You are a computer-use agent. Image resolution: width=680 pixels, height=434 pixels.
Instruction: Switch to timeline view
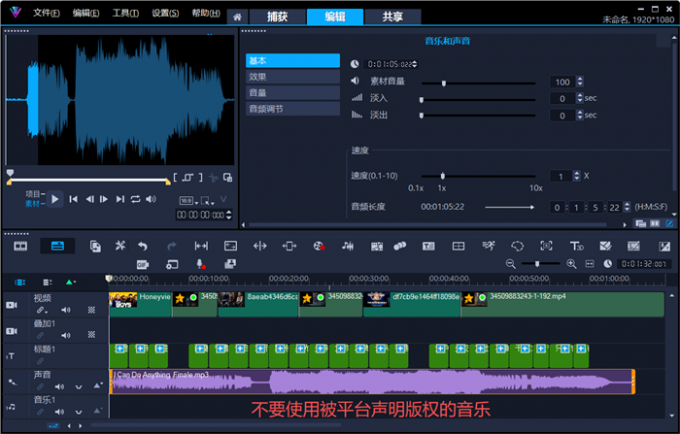[57, 246]
